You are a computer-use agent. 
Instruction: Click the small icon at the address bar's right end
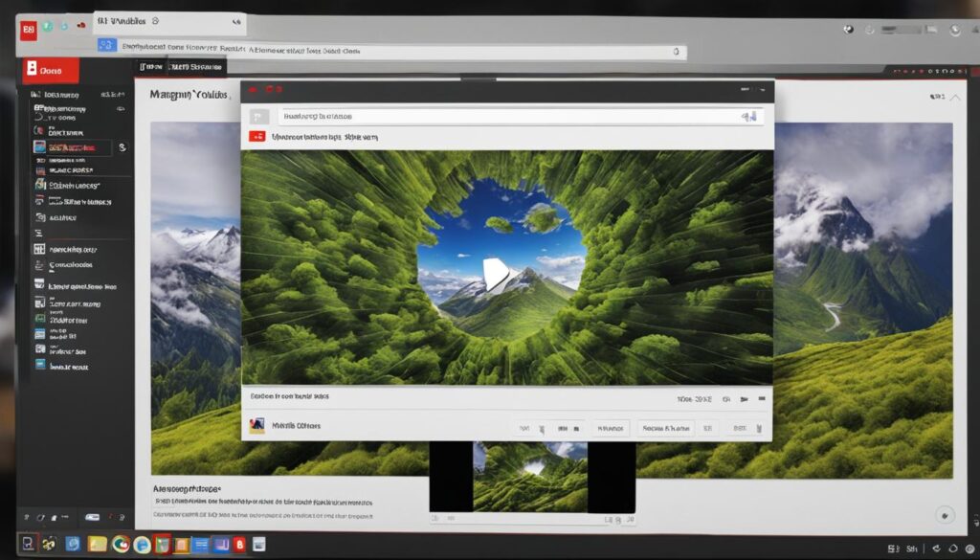click(676, 52)
